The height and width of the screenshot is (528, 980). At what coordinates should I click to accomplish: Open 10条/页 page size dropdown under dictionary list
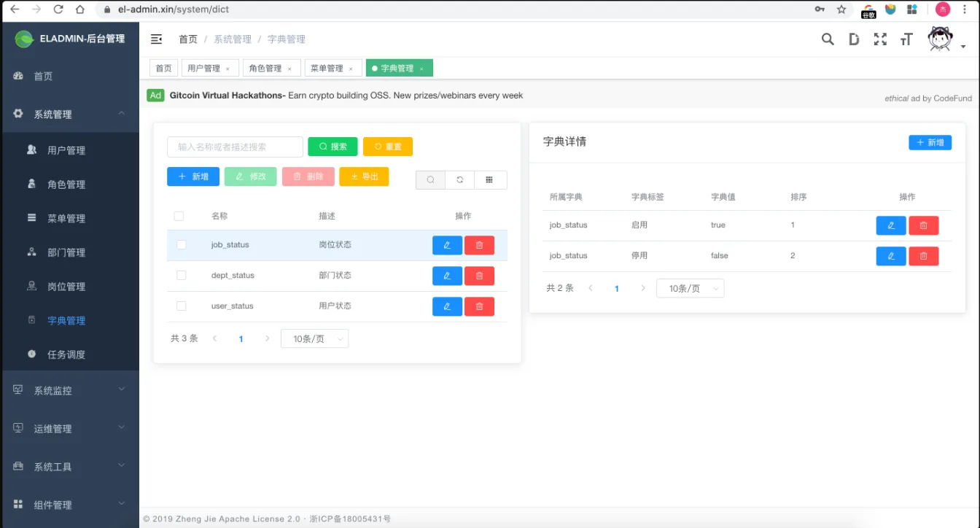314,338
